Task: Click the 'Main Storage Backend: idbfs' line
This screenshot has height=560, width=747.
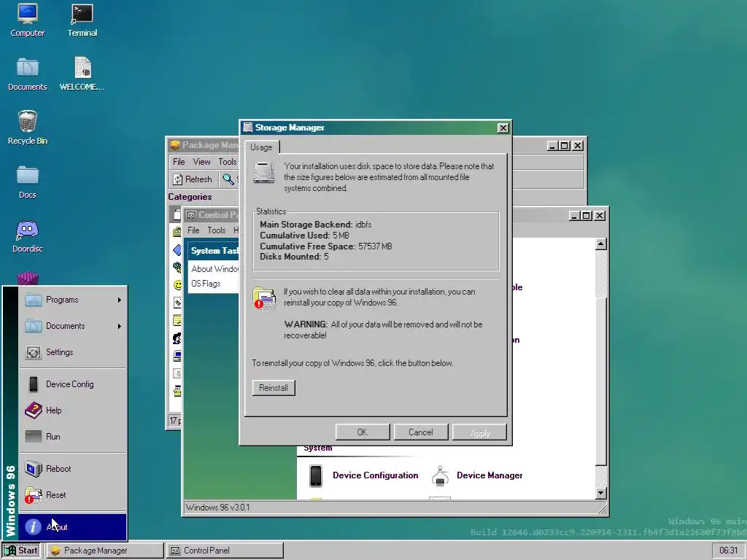Action: click(x=315, y=225)
